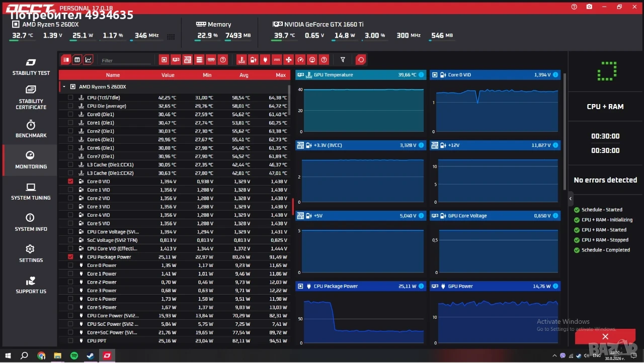Toggle the CPU sensor filter icon
The image size is (644, 363).
[164, 60]
